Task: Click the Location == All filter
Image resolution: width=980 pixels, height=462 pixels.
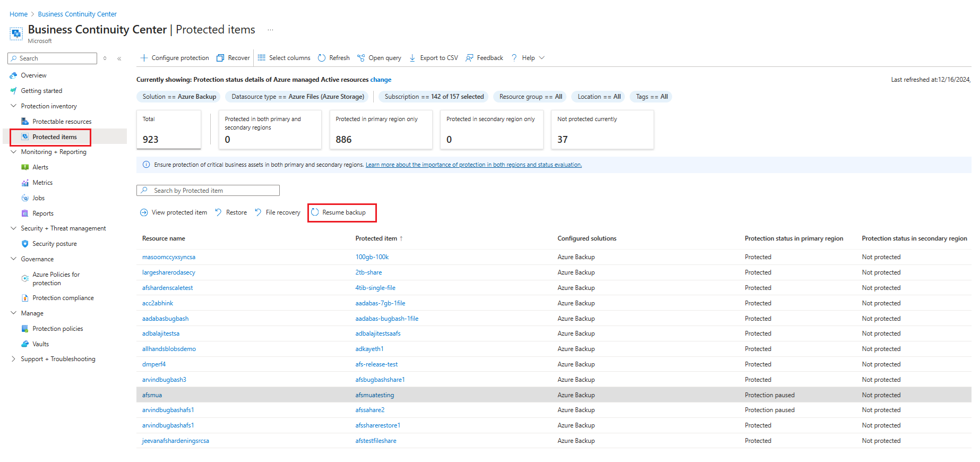Action: (x=599, y=97)
